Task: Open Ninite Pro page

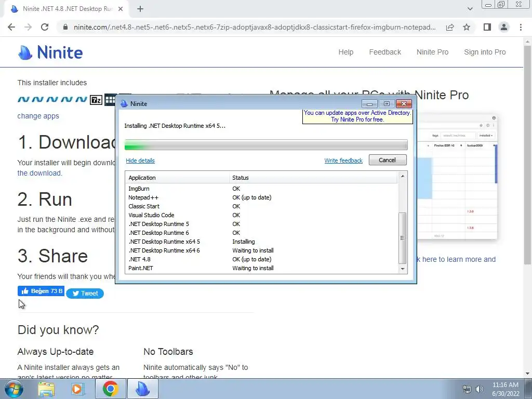Action: [x=433, y=52]
